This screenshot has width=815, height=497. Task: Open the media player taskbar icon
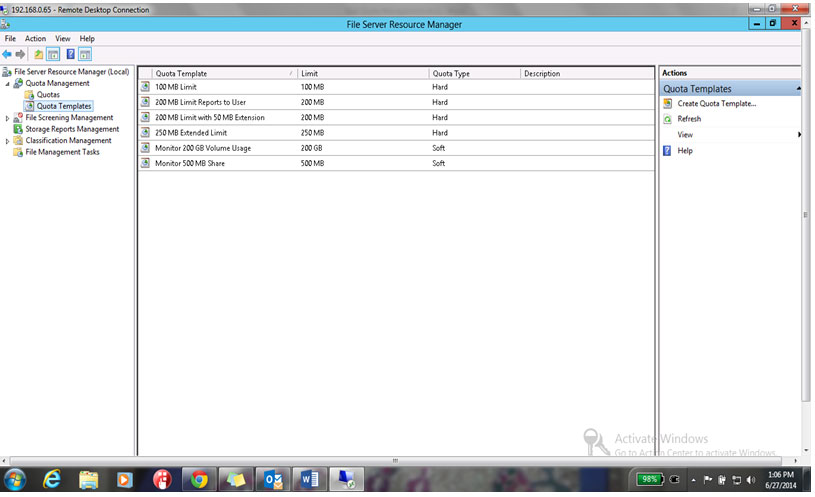tap(125, 479)
